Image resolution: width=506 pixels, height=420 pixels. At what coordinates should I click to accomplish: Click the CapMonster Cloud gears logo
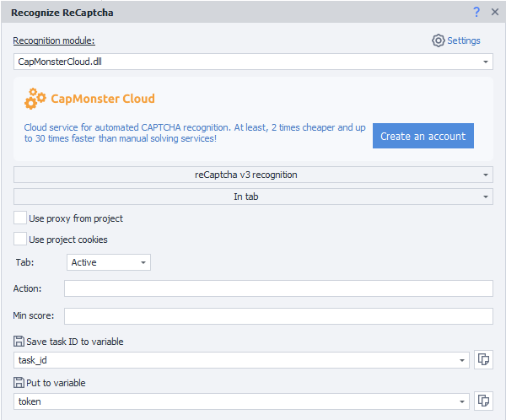pos(35,99)
